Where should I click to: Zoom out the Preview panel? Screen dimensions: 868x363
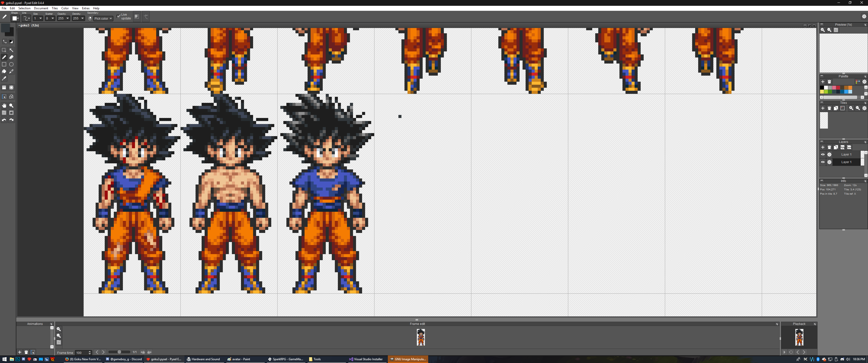click(x=829, y=30)
